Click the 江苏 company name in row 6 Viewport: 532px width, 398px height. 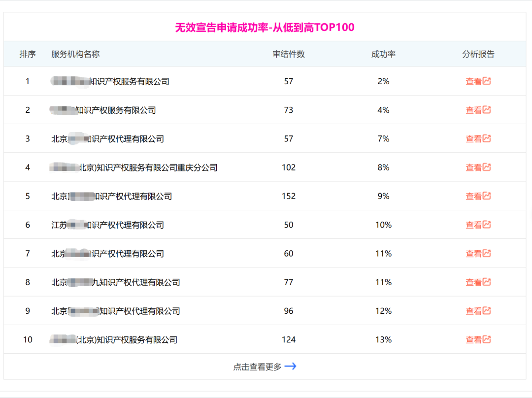[x=107, y=225]
